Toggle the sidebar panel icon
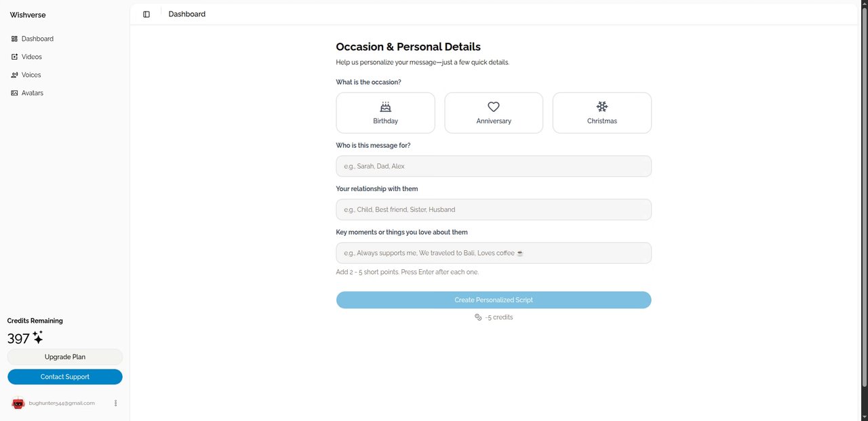 pyautogui.click(x=146, y=14)
